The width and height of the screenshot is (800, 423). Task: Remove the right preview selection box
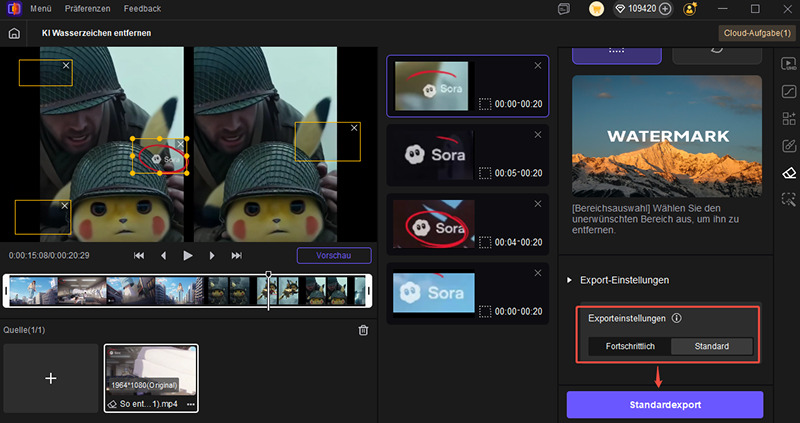click(354, 128)
